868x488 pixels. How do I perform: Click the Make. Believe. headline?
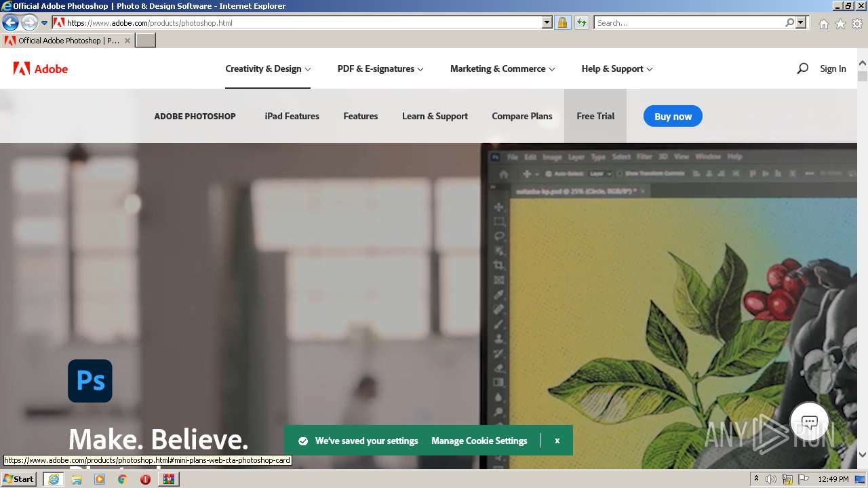pyautogui.click(x=158, y=439)
